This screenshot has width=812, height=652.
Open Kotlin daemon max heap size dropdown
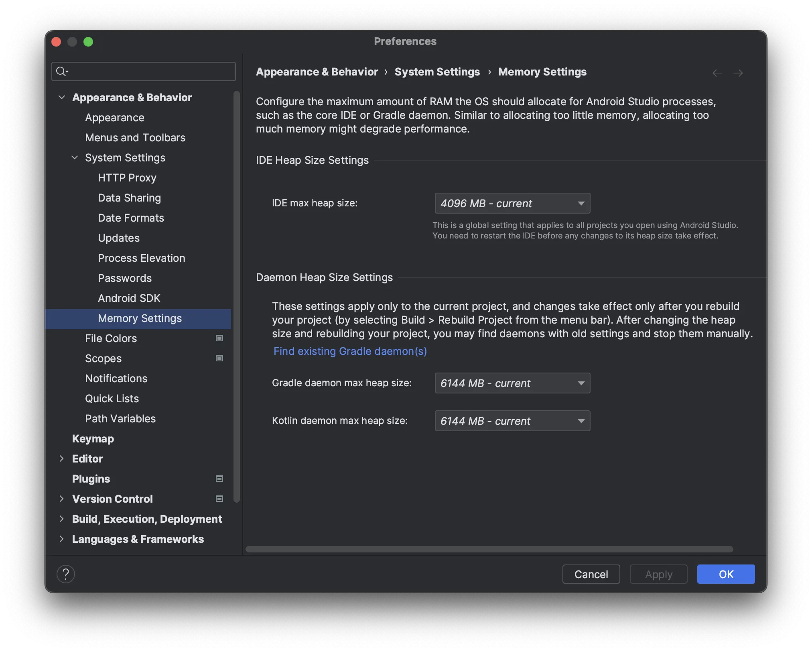coord(512,421)
